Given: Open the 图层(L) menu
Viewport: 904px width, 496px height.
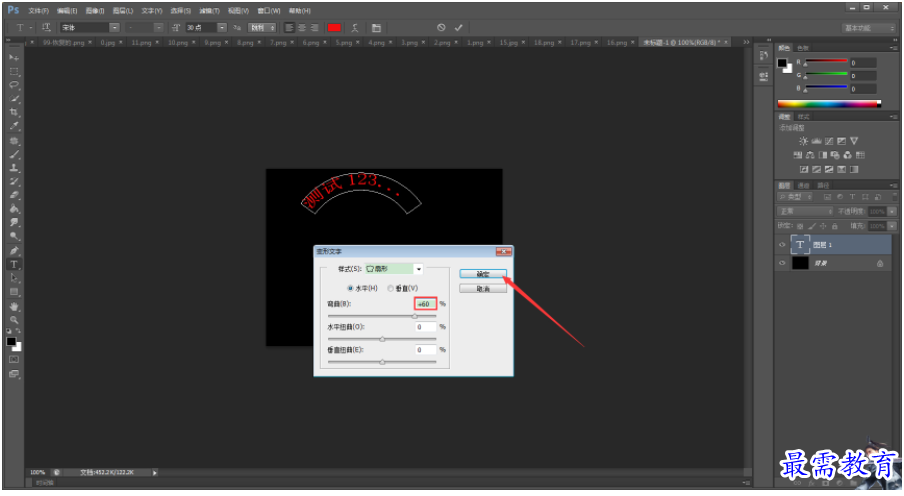Looking at the screenshot, I should (x=123, y=10).
